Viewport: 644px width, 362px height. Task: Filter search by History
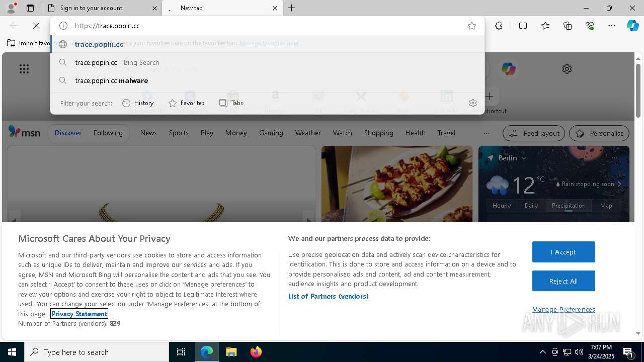click(138, 103)
